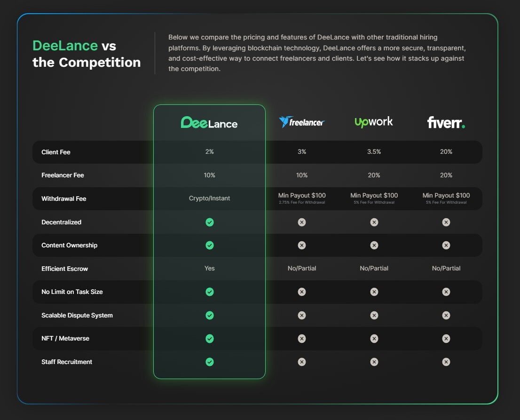Viewport: 520px width, 420px height.
Task: Click DeeLance checkmark in No Limit on Task Size row
Action: pos(210,292)
